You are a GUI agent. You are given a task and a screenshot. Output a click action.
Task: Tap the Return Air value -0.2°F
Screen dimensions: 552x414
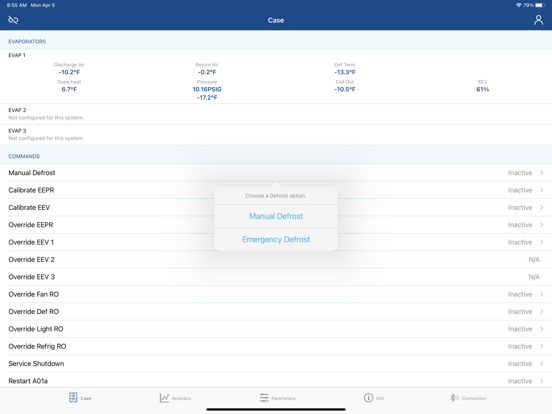207,72
